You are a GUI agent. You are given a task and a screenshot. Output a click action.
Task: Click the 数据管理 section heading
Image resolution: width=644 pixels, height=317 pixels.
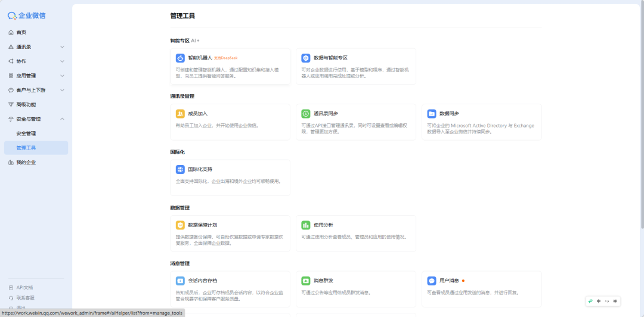180,208
